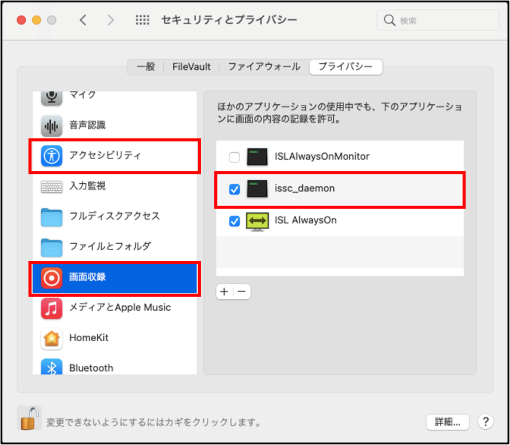Open the 一般 tab
Image resolution: width=510 pixels, height=445 pixels.
coord(146,67)
